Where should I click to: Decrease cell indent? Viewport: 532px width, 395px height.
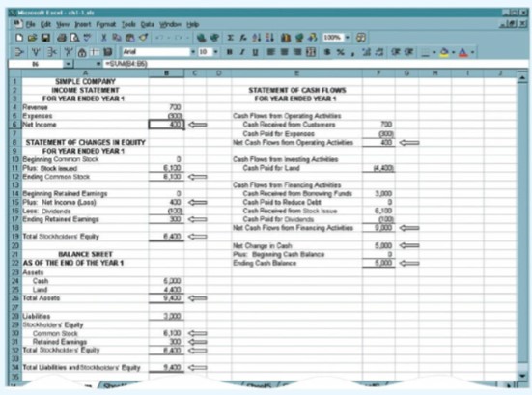(396, 52)
